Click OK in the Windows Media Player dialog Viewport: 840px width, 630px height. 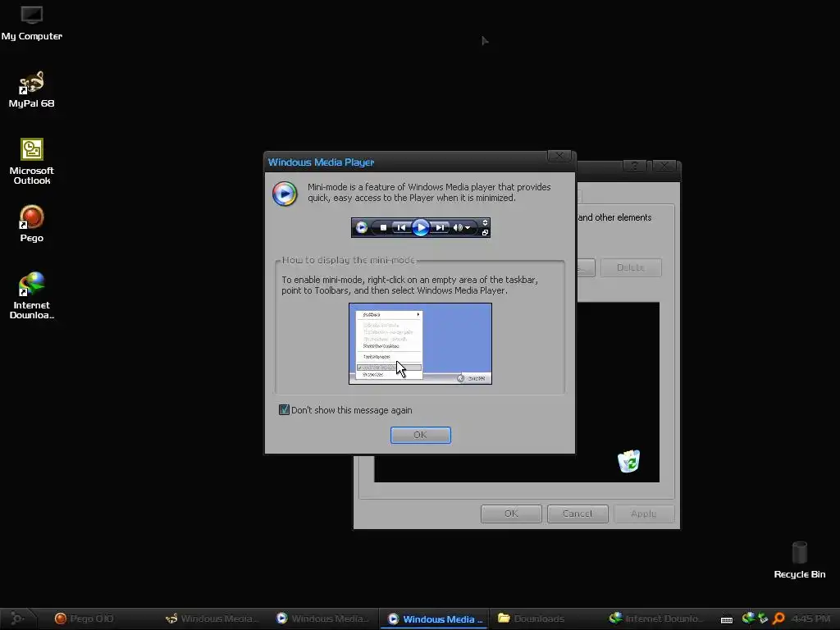421,435
